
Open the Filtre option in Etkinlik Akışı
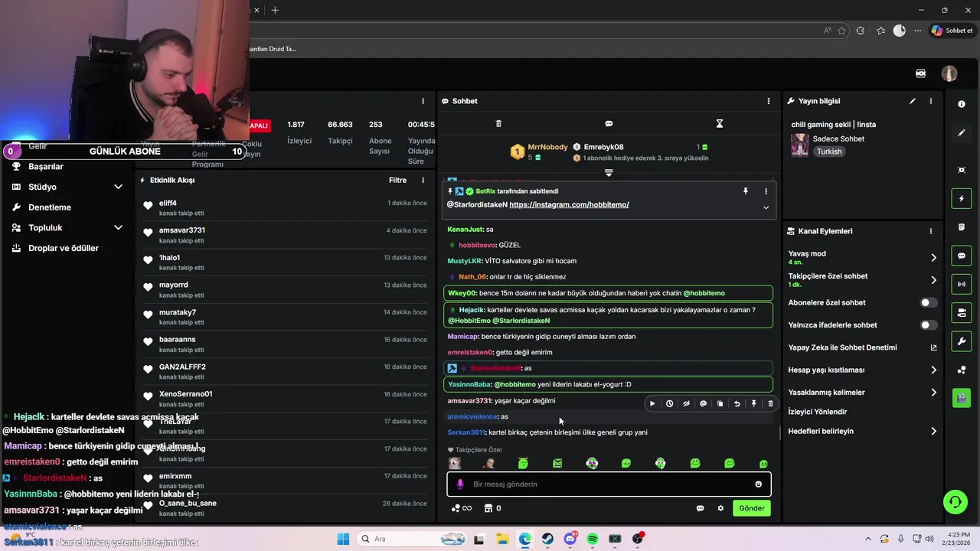(x=397, y=181)
